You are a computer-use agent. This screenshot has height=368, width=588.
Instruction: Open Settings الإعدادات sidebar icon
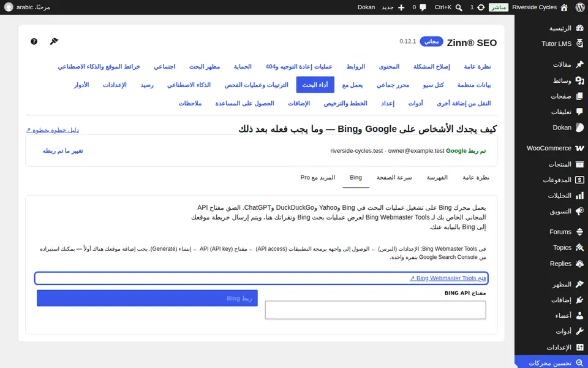tap(580, 347)
